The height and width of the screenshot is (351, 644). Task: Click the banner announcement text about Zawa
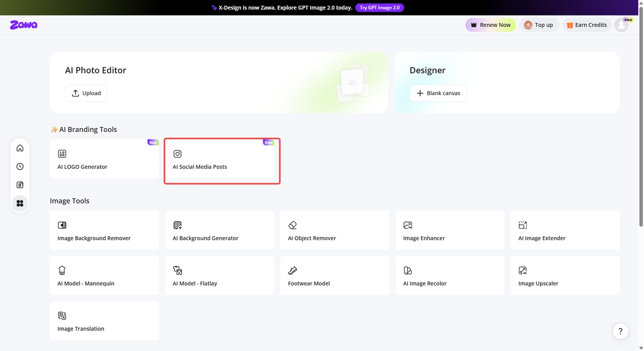click(285, 8)
